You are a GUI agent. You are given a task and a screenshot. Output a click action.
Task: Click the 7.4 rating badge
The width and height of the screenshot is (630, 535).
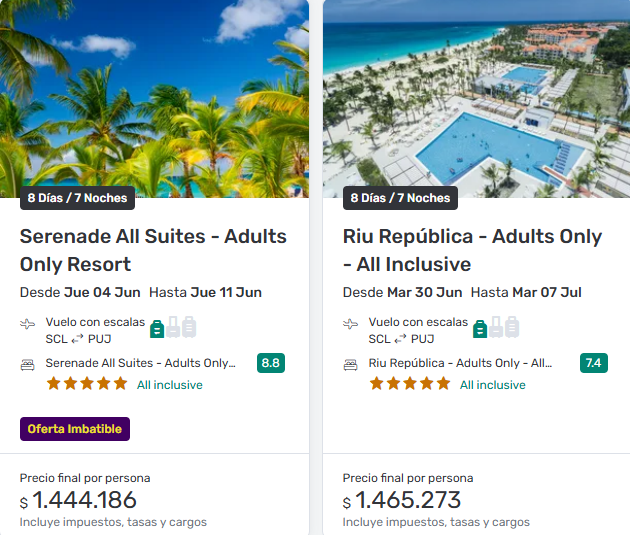593,363
